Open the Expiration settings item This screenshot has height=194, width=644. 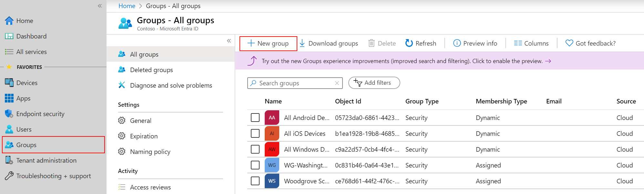pos(170,136)
